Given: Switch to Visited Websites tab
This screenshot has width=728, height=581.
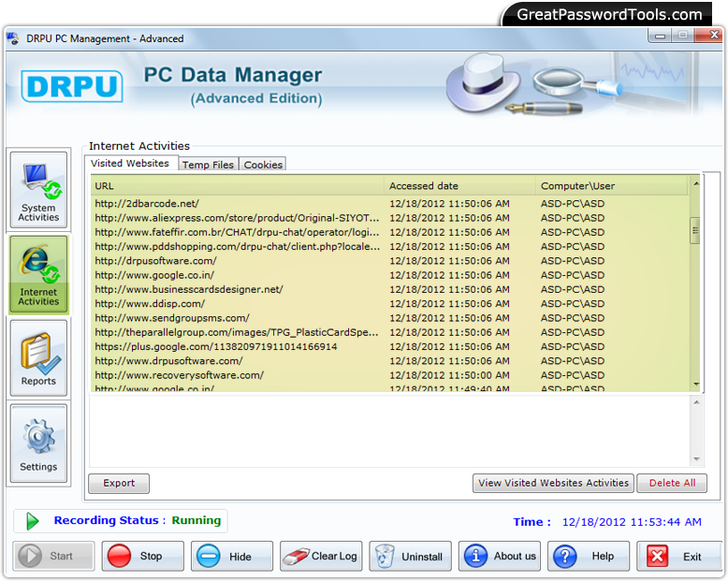Looking at the screenshot, I should [130, 164].
